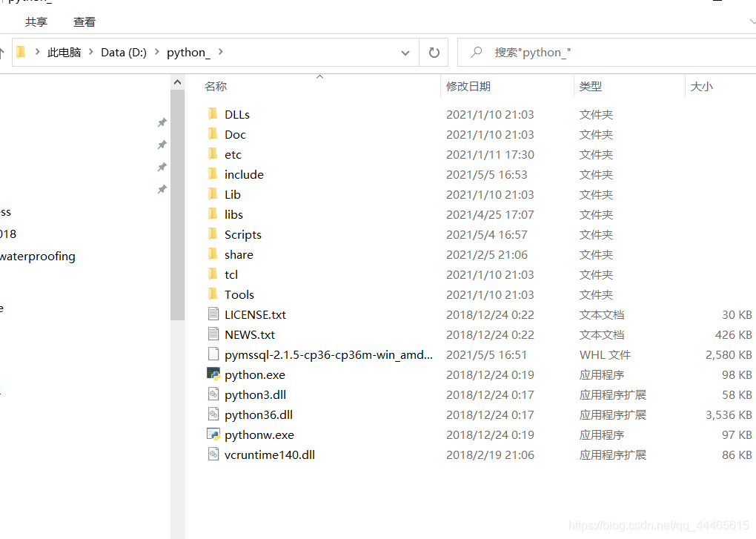Expand the 此电脑 breadcrumb chevron

coord(90,52)
